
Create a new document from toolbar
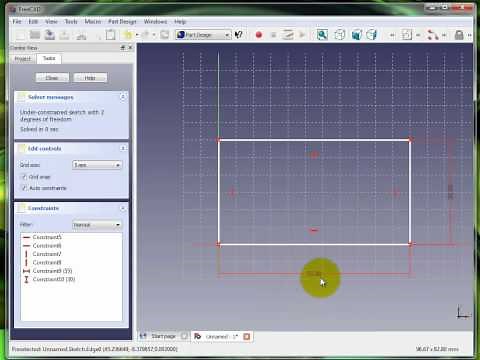click(x=20, y=35)
